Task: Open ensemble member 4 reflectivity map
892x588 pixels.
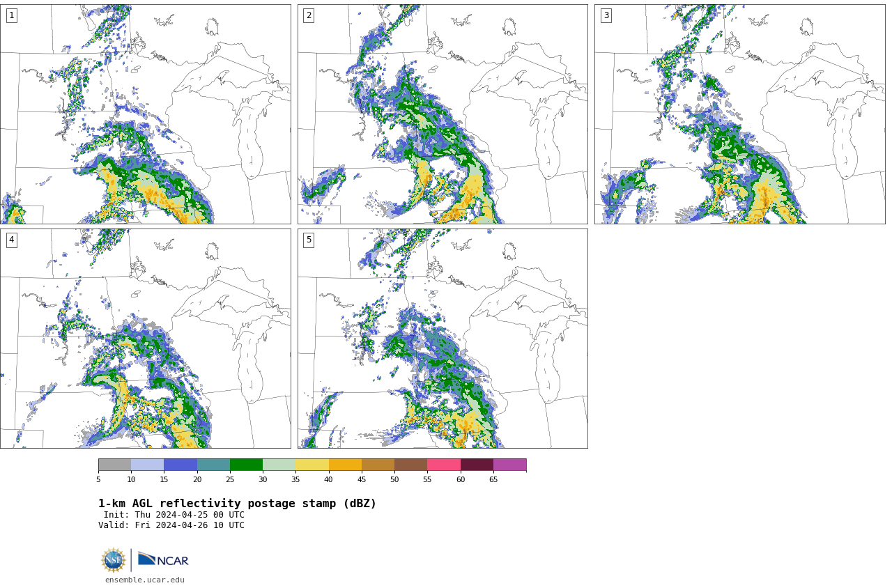Action: [145, 339]
